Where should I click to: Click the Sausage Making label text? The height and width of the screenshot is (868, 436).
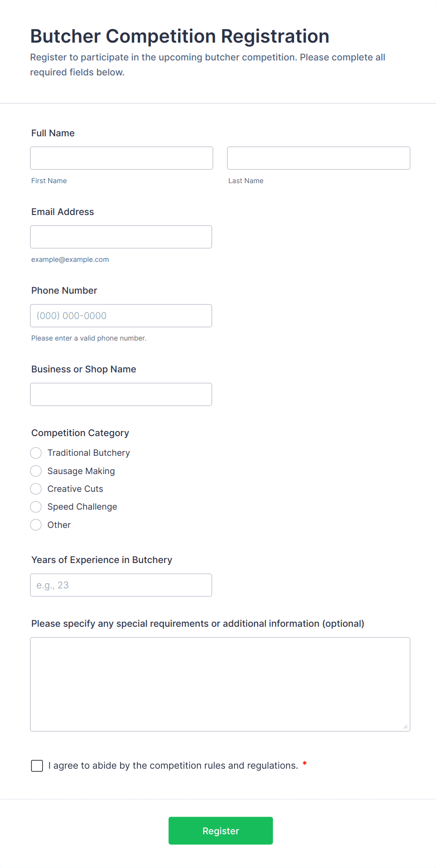81,471
